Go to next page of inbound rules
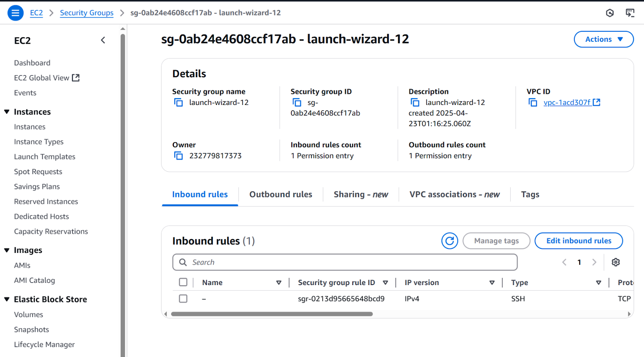The image size is (644, 357). point(594,262)
